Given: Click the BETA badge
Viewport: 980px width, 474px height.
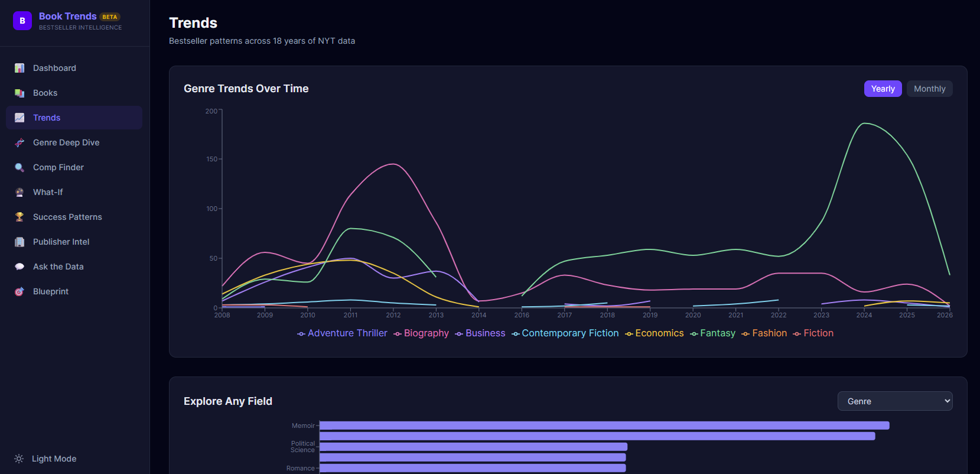Looking at the screenshot, I should [110, 17].
